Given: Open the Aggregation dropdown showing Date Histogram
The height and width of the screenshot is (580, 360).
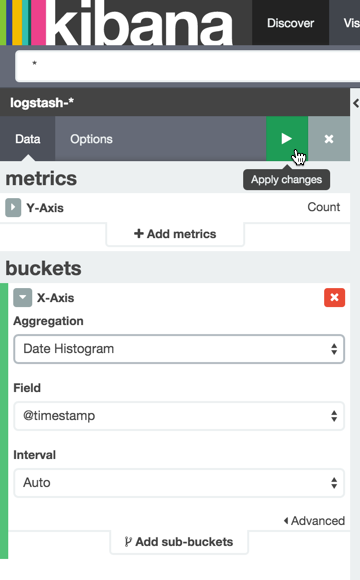Looking at the screenshot, I should (179, 349).
